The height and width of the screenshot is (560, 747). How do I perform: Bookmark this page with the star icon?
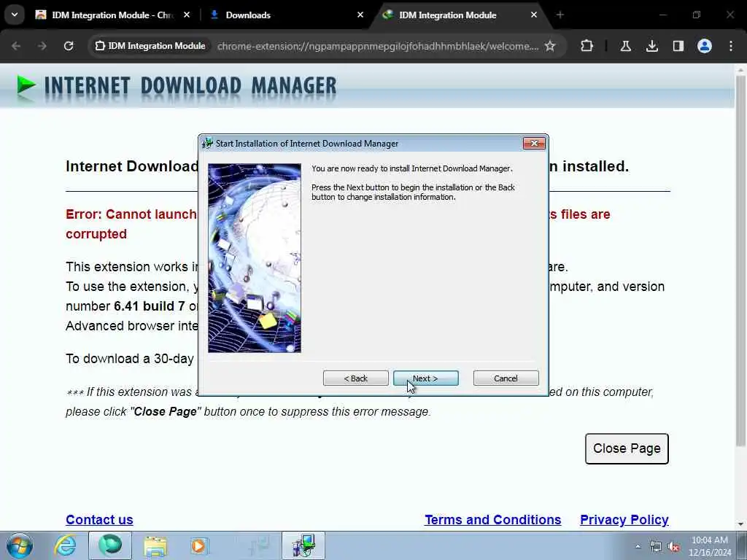tap(550, 46)
